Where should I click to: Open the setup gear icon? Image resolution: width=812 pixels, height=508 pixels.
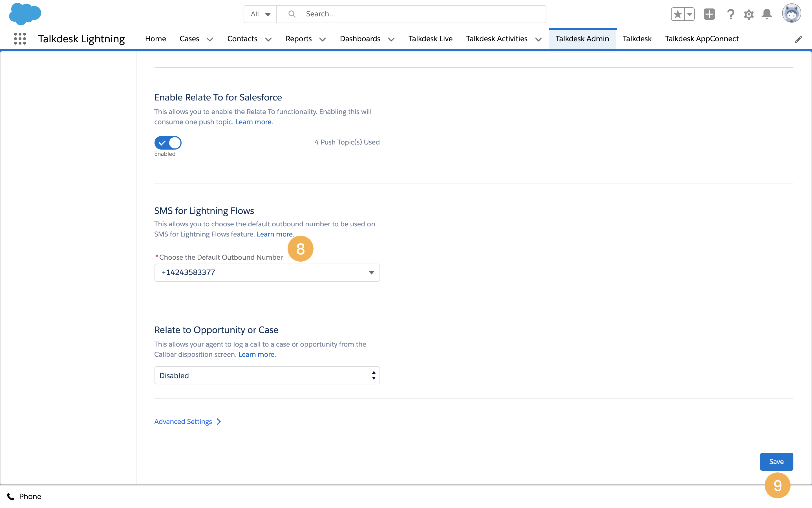[749, 14]
